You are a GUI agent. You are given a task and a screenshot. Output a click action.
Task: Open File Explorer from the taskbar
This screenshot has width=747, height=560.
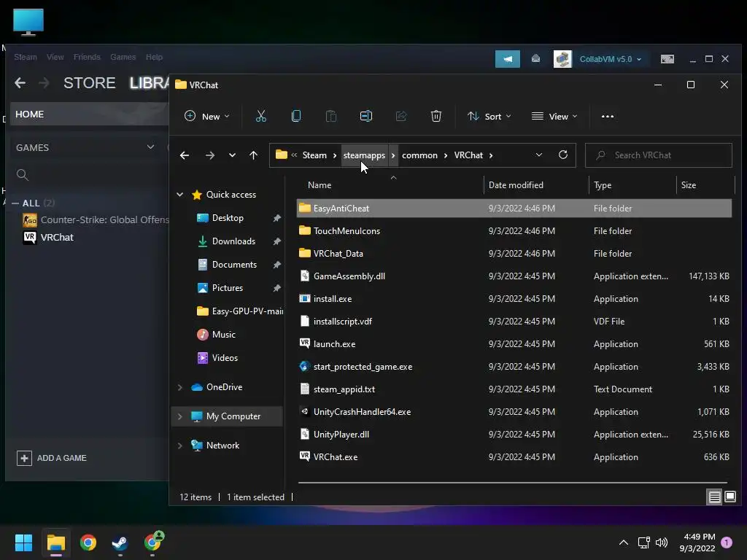tap(55, 542)
